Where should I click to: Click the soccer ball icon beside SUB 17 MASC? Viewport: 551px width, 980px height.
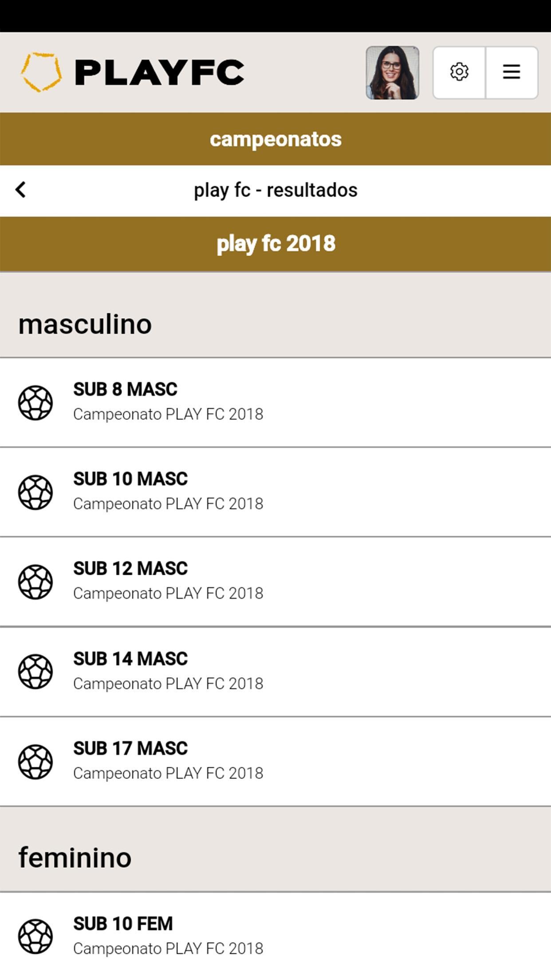point(35,762)
